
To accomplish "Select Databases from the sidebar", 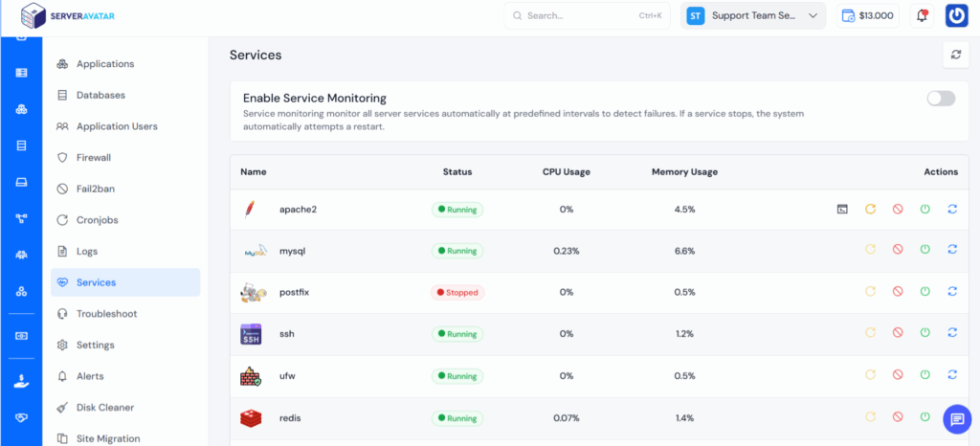I will click(100, 95).
